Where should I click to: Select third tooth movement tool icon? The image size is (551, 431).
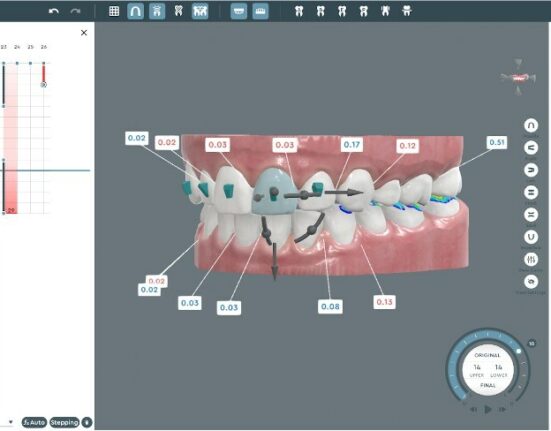click(x=342, y=11)
